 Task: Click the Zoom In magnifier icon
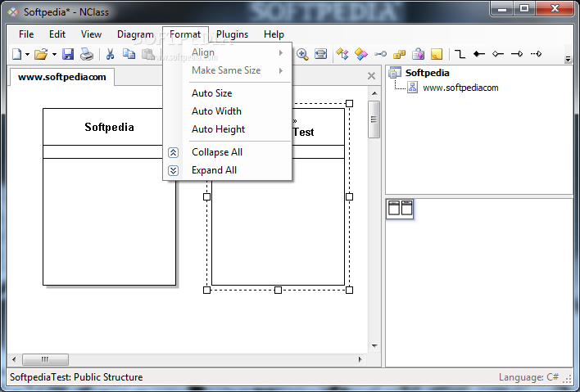(x=302, y=54)
